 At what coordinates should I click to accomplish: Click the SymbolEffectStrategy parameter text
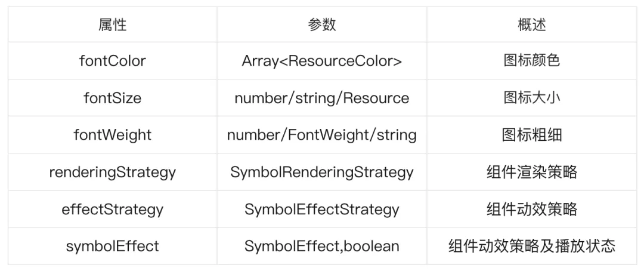pos(322,209)
